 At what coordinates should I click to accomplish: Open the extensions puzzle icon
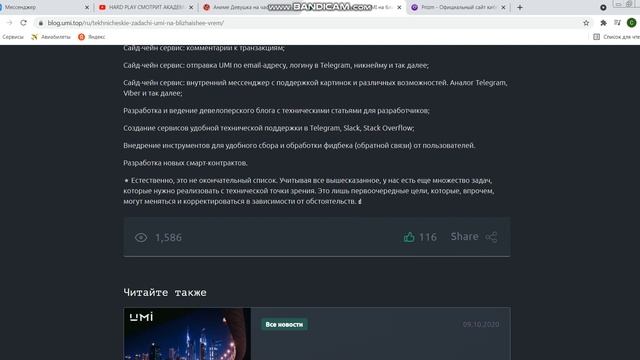pos(603,23)
